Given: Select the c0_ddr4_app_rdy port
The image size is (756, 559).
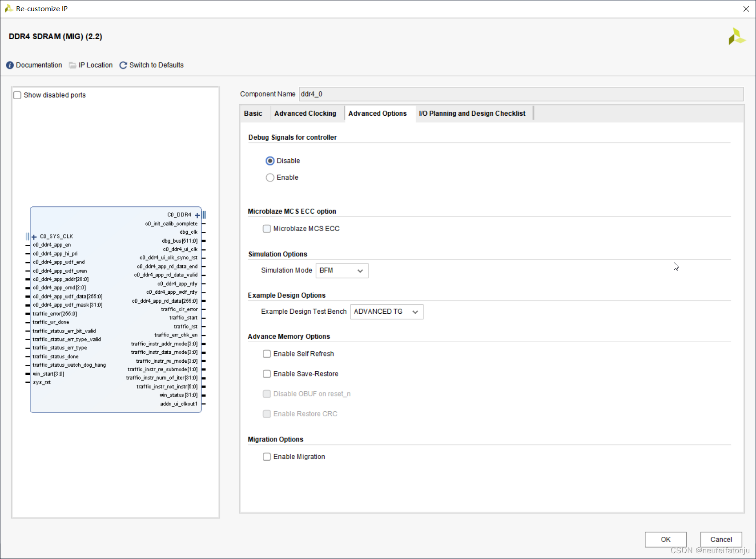Looking at the screenshot, I should [x=177, y=284].
